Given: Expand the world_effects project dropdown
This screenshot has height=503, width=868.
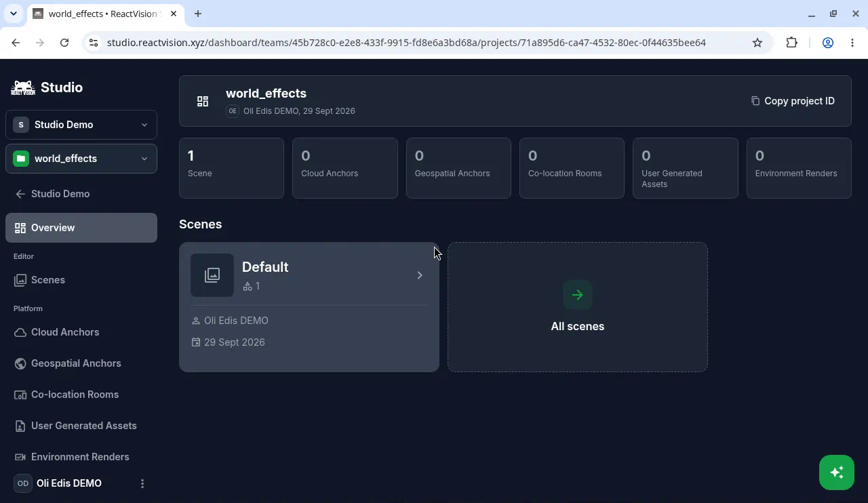Looking at the screenshot, I should (81, 159).
